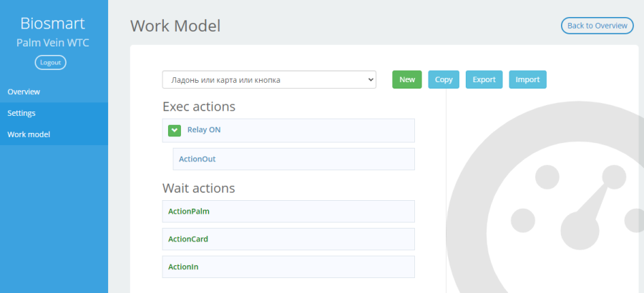Image resolution: width=644 pixels, height=293 pixels.
Task: Click the green New button
Action: tap(407, 79)
